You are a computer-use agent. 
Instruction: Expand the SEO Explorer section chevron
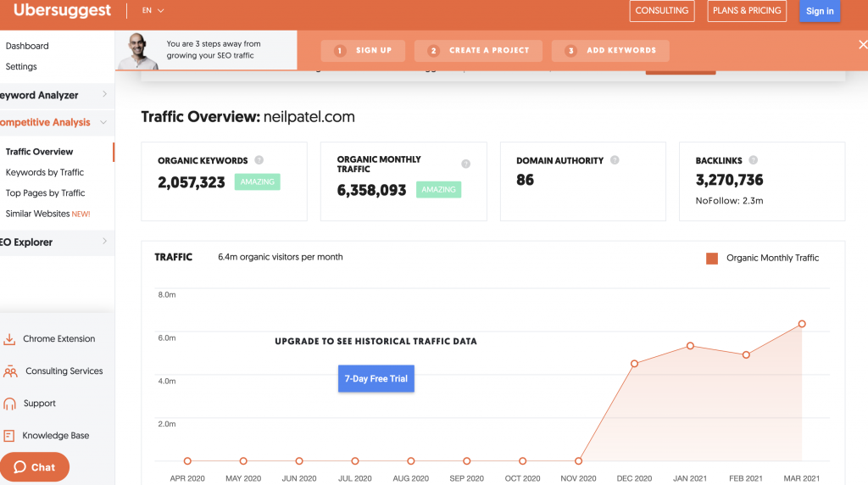point(104,242)
